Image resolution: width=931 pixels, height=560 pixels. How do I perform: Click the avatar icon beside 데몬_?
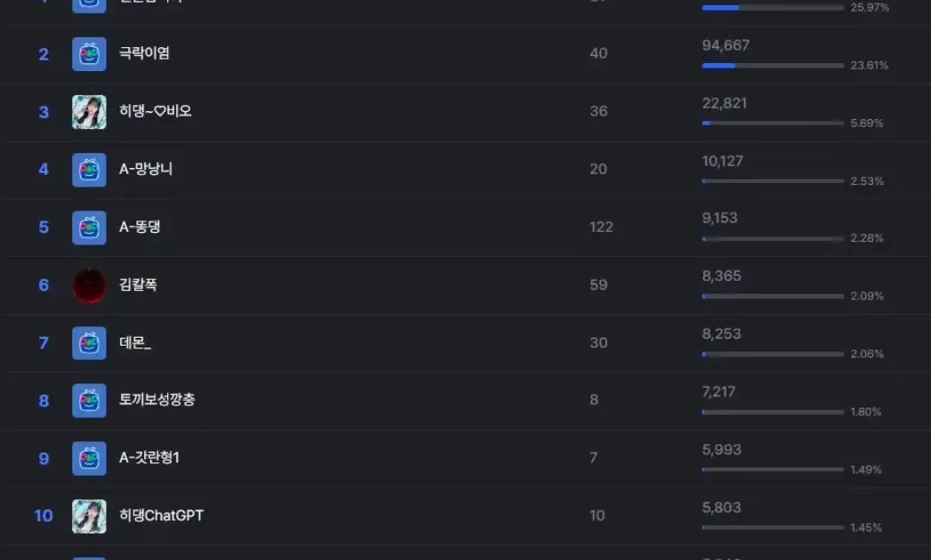[89, 343]
